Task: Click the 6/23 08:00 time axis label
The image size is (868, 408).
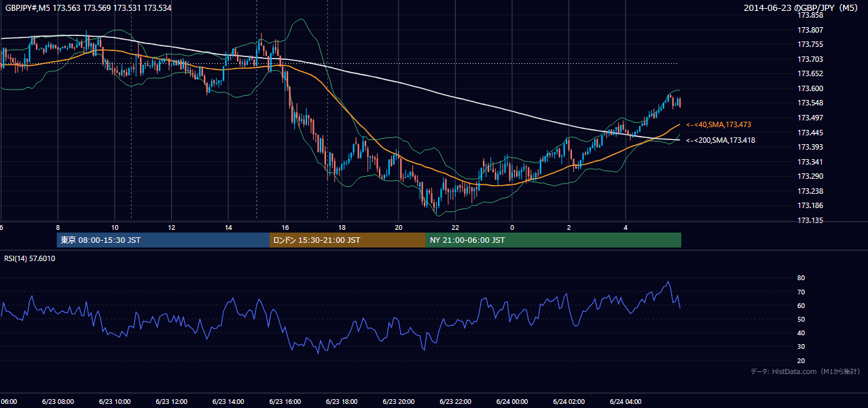Action: pyautogui.click(x=58, y=402)
